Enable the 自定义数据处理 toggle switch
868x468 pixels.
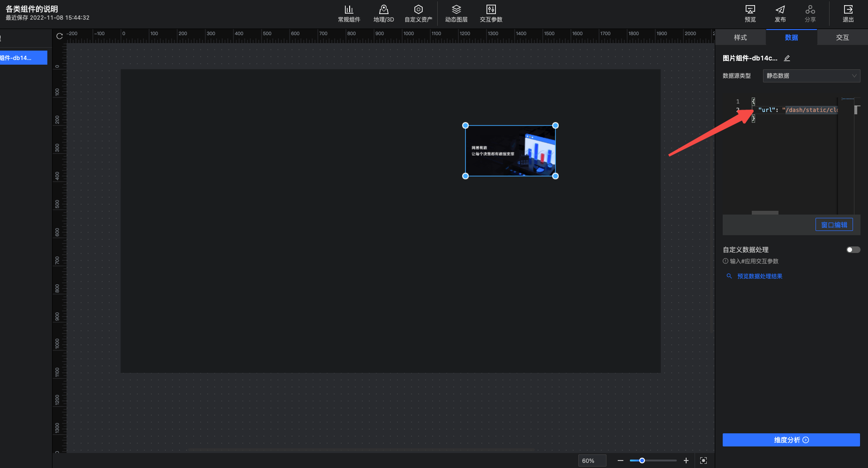[853, 250]
